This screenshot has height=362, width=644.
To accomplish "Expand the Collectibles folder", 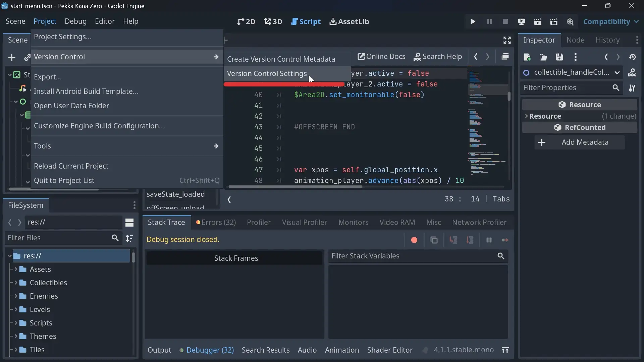I will click(x=16, y=283).
